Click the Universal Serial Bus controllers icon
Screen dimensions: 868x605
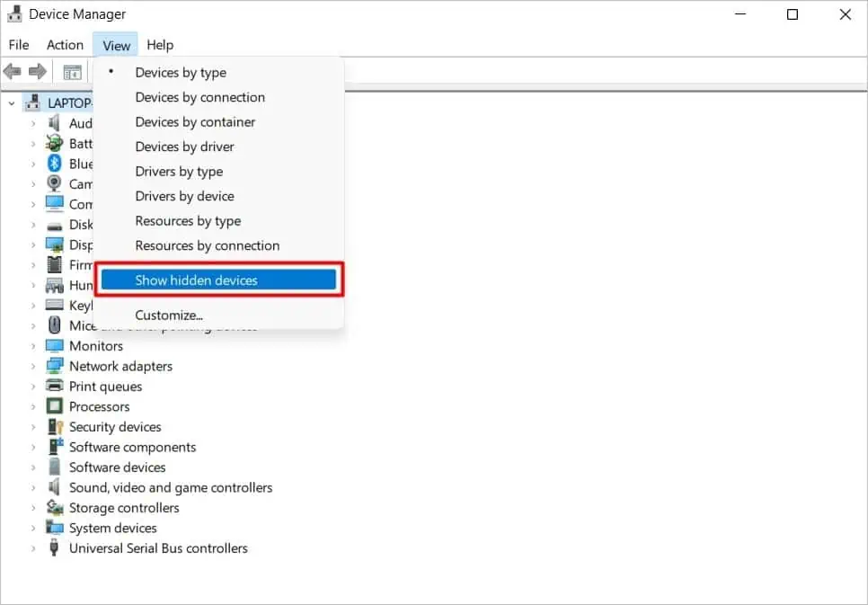[56, 548]
